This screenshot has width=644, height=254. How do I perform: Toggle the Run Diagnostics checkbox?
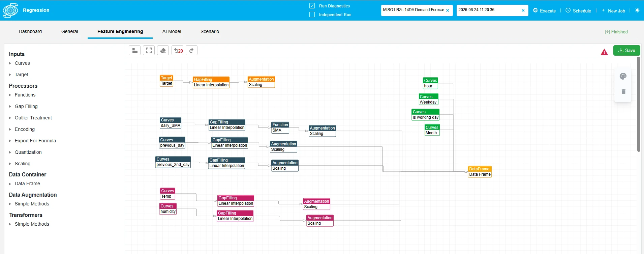(312, 6)
